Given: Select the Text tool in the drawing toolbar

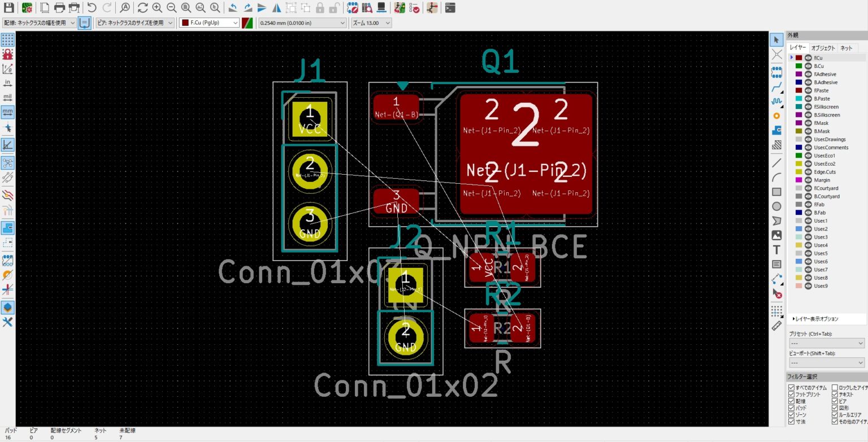Looking at the screenshot, I should point(777,248).
